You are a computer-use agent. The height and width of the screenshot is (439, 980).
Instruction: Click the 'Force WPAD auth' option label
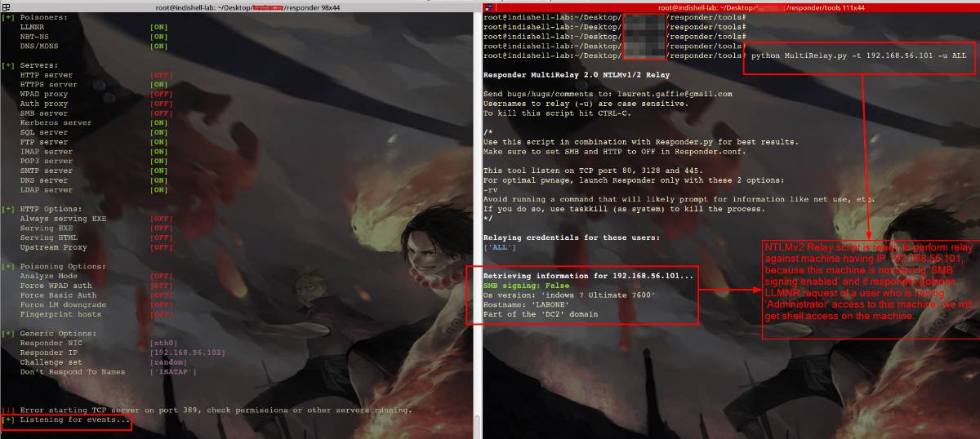tap(56, 286)
